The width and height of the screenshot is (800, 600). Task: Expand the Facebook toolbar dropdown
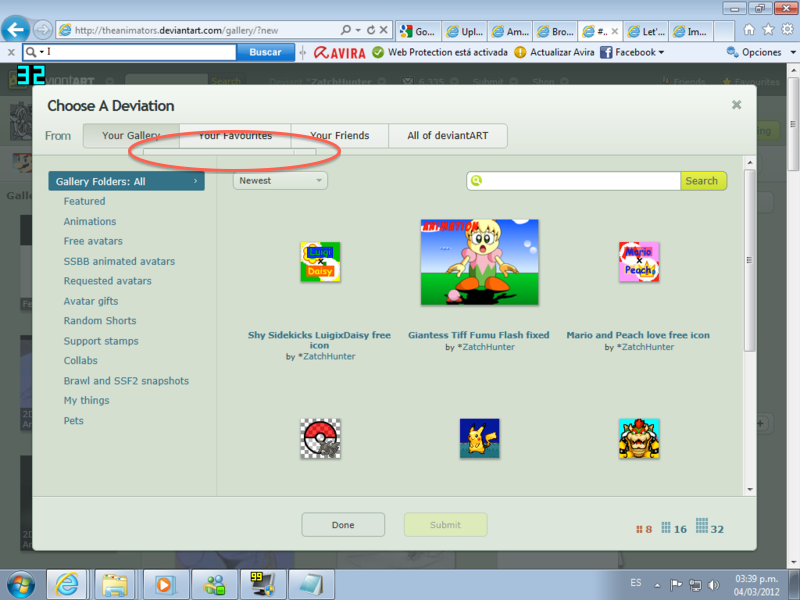[x=661, y=53]
